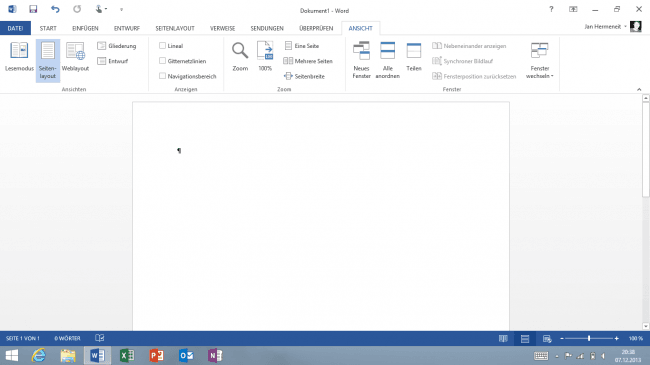Open PowerPoint from the taskbar

(x=157, y=355)
